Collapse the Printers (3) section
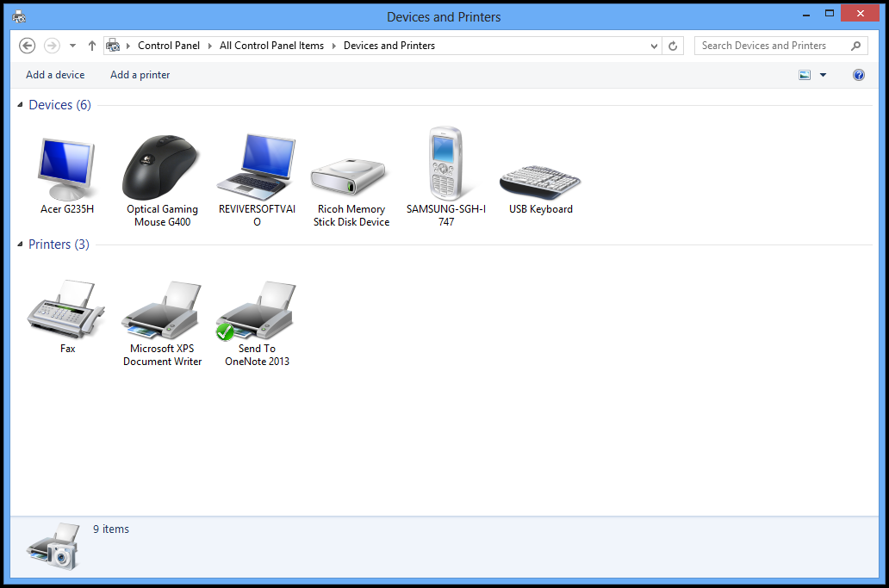 (19, 244)
